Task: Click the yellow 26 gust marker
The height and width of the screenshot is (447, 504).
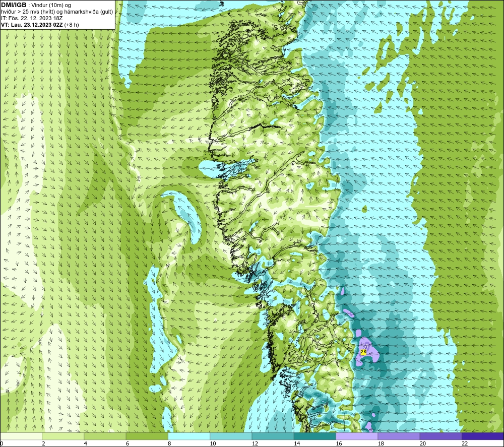Action: pos(363,352)
